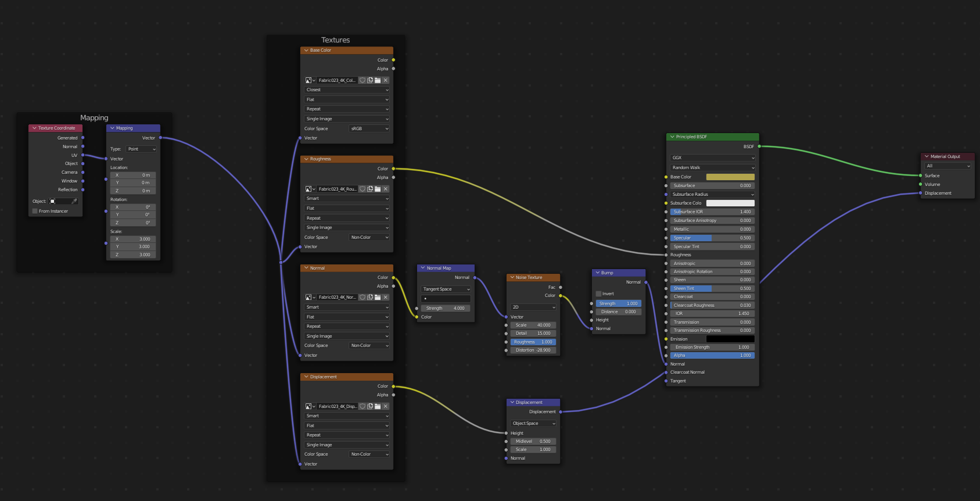Screen dimensions: 980x501
Task: Unlink image X in Base Color node
Action: pos(385,80)
